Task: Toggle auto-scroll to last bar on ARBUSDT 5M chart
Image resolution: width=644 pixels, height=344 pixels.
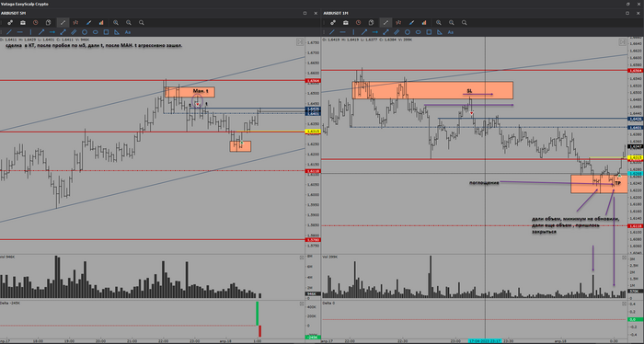Action: (300, 42)
